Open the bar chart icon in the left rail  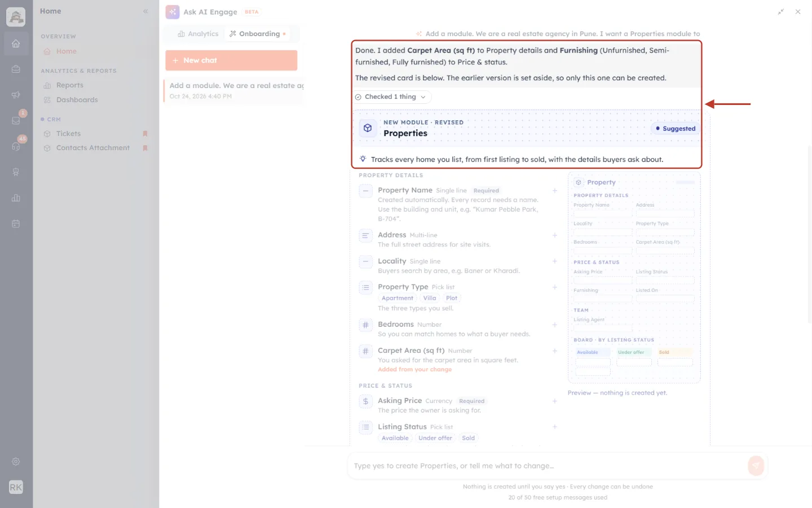tap(16, 198)
